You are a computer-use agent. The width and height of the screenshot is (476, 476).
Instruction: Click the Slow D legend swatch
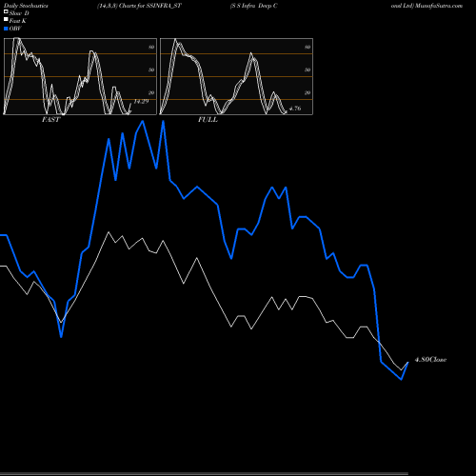coord(6,11)
